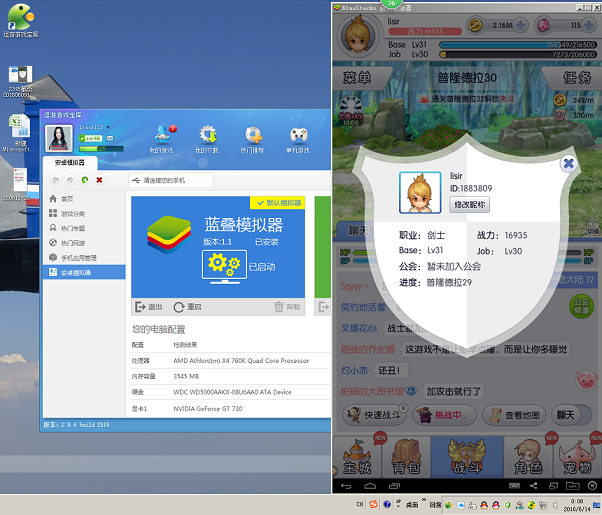
Task: Click the red X stop button
Action: [x=99, y=180]
